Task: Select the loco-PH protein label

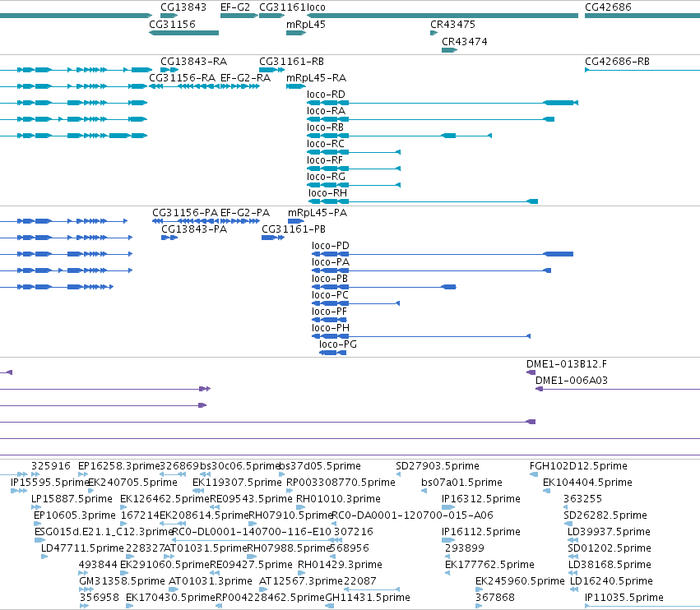Action: (x=331, y=327)
